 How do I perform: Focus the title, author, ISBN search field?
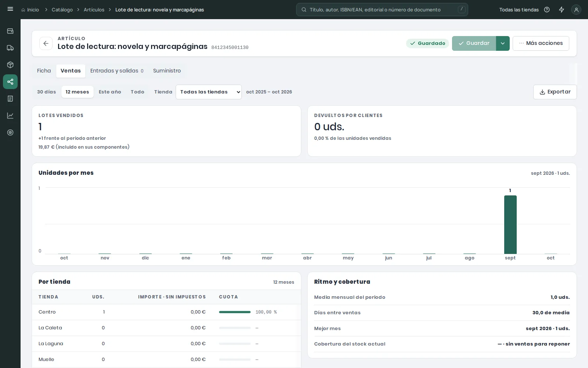point(382,10)
